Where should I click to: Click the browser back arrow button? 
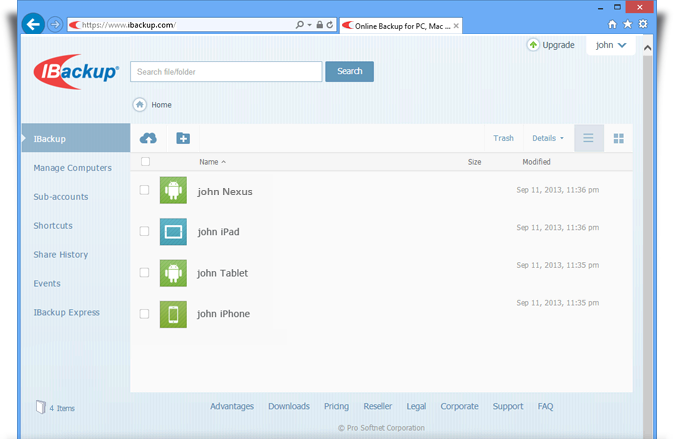point(33,24)
